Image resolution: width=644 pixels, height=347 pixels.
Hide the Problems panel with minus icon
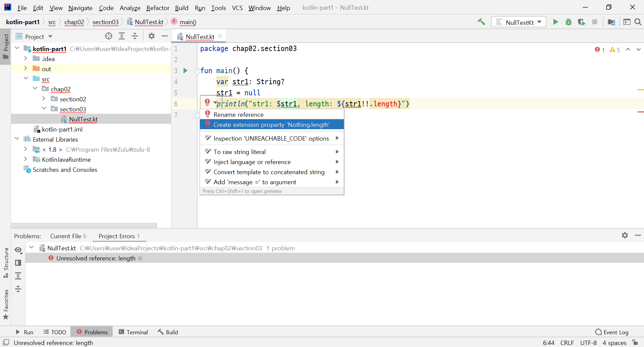[638, 235]
